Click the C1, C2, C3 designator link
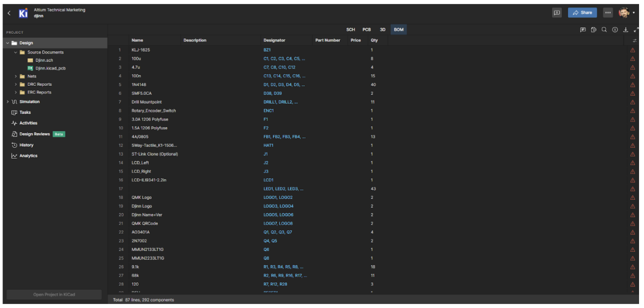Screen dimensions: 644x308 point(284,59)
